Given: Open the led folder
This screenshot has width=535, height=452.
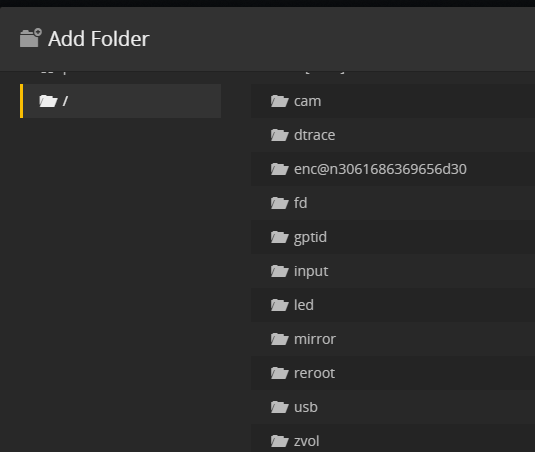Looking at the screenshot, I should coord(393,305).
